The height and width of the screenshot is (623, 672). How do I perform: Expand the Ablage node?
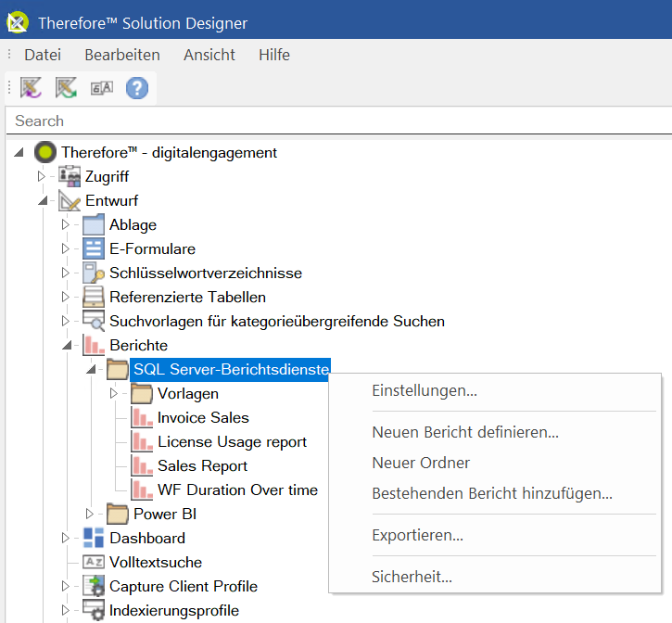coord(65,224)
